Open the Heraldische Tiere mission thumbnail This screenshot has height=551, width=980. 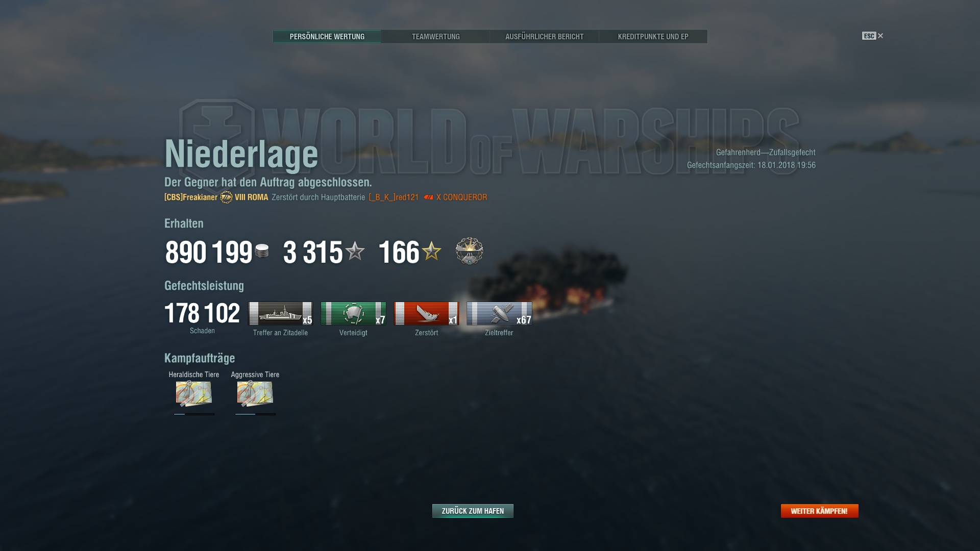pyautogui.click(x=194, y=393)
